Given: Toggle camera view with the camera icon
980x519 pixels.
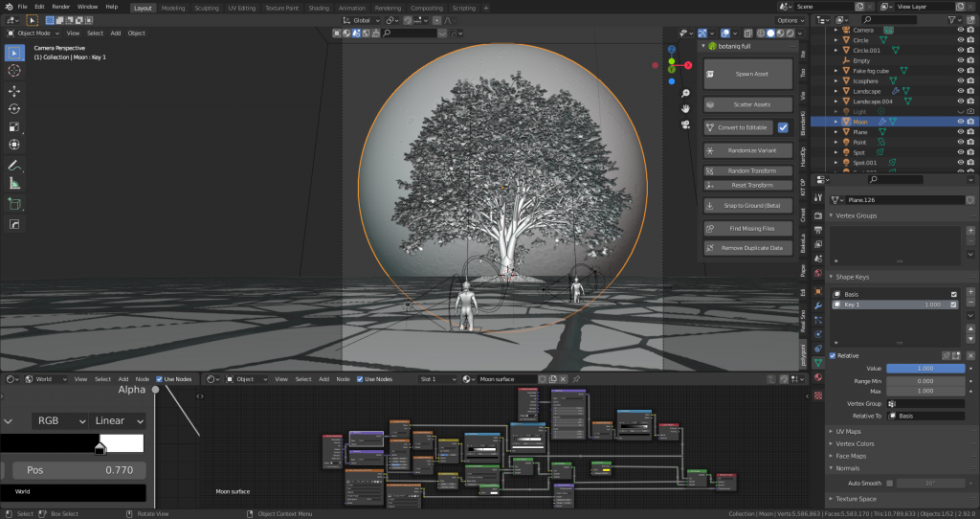Looking at the screenshot, I should tap(686, 123).
